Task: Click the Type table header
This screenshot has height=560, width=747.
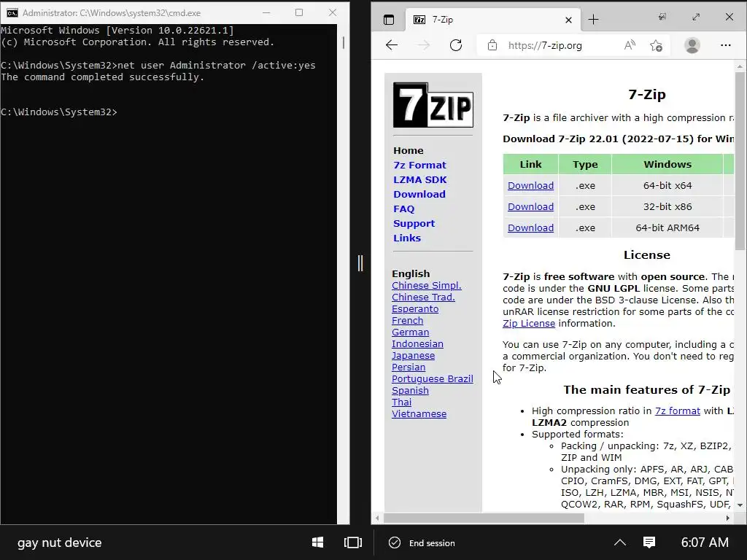Action: 585,164
